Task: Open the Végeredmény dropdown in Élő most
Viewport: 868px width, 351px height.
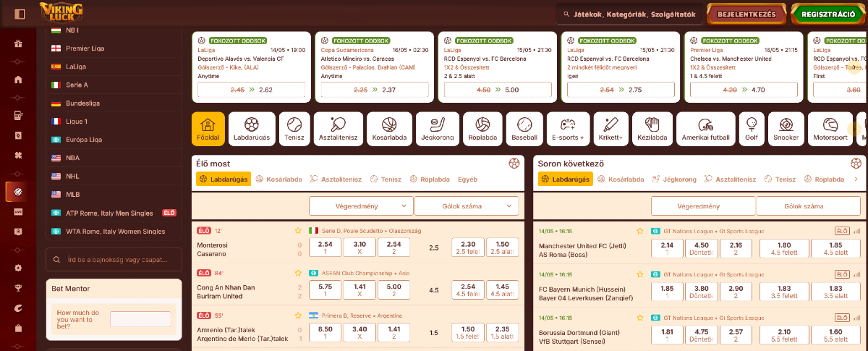Action: tap(361, 206)
